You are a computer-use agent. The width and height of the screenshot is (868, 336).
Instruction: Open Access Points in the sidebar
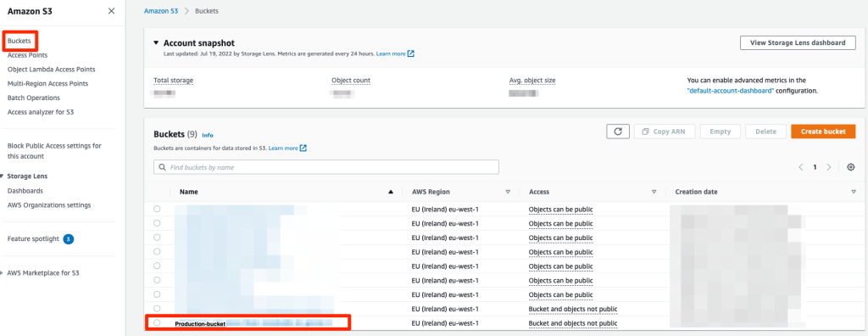pyautogui.click(x=28, y=55)
